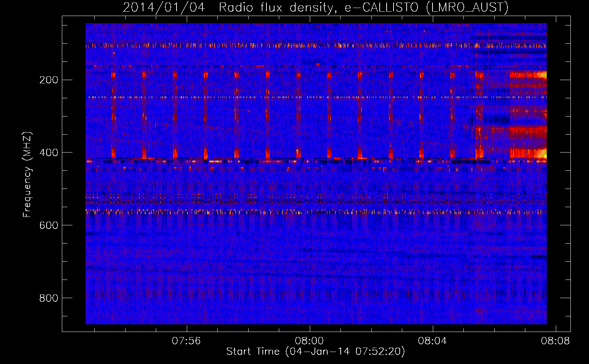Image resolution: width=589 pixels, height=364 pixels.
Task: Select the 600 frequency axis label
Action: pos(49,225)
